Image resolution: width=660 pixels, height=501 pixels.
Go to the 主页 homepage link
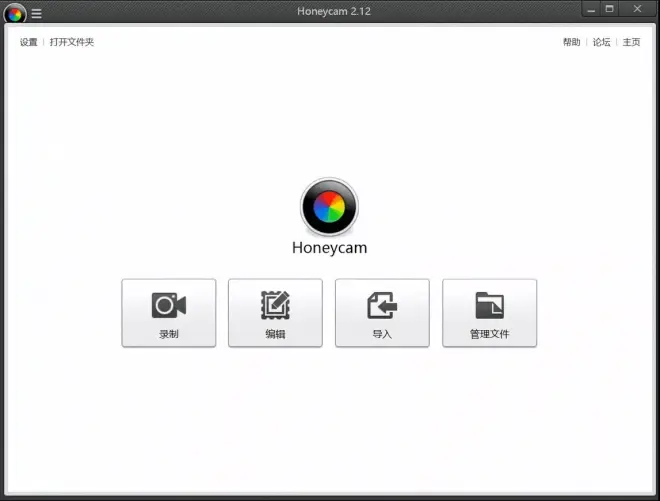631,42
